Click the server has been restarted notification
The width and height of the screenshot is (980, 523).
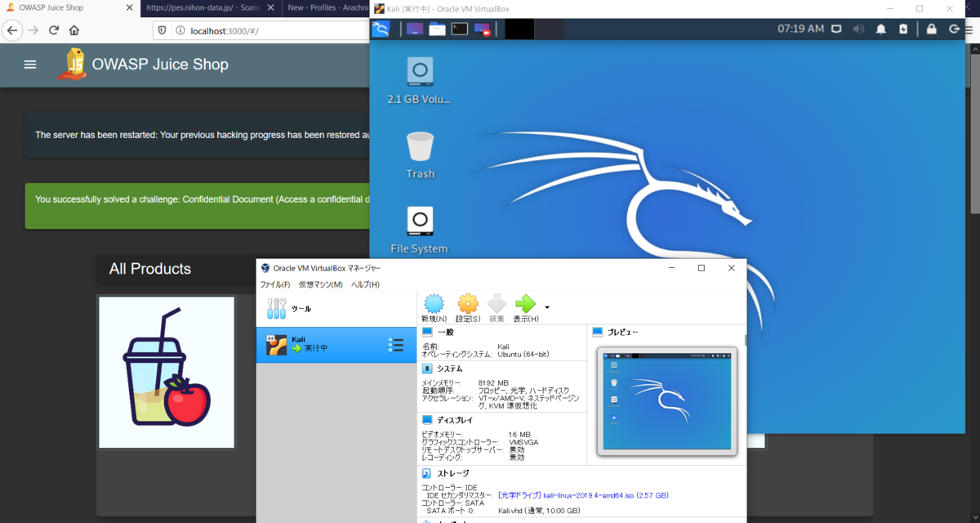pos(198,135)
